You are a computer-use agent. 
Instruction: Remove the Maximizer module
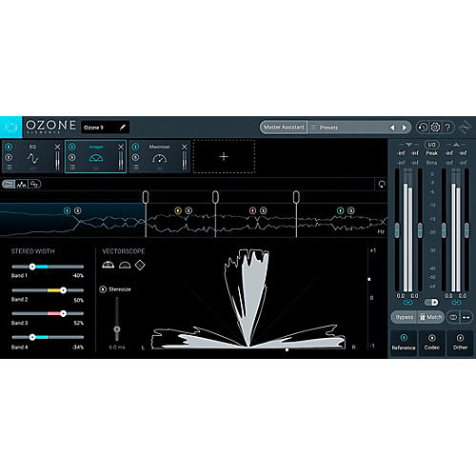[x=185, y=147]
